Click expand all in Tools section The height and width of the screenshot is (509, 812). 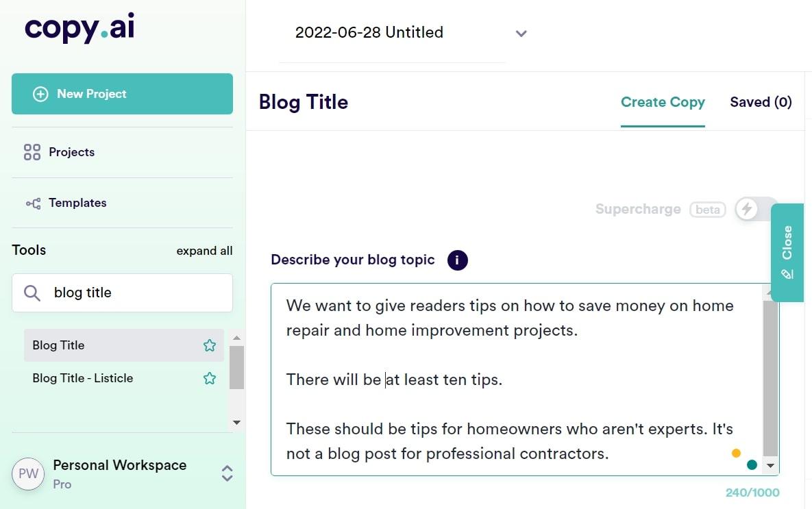pyautogui.click(x=204, y=251)
